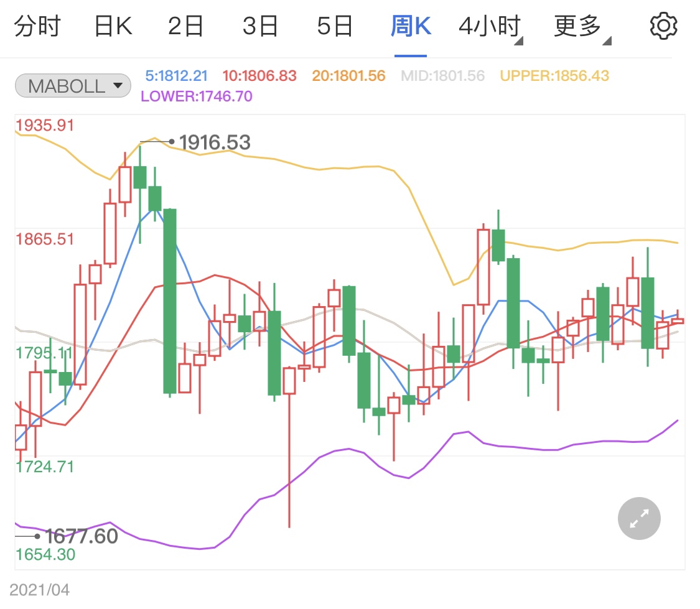Click the 5-period MA value label
This screenshot has height=609, width=700.
pyautogui.click(x=176, y=76)
